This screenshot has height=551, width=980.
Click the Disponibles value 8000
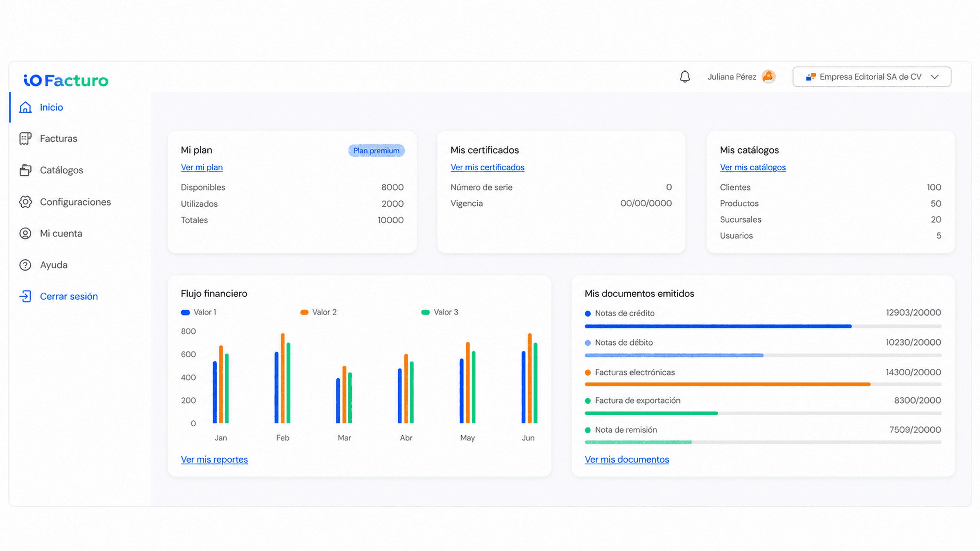392,187
